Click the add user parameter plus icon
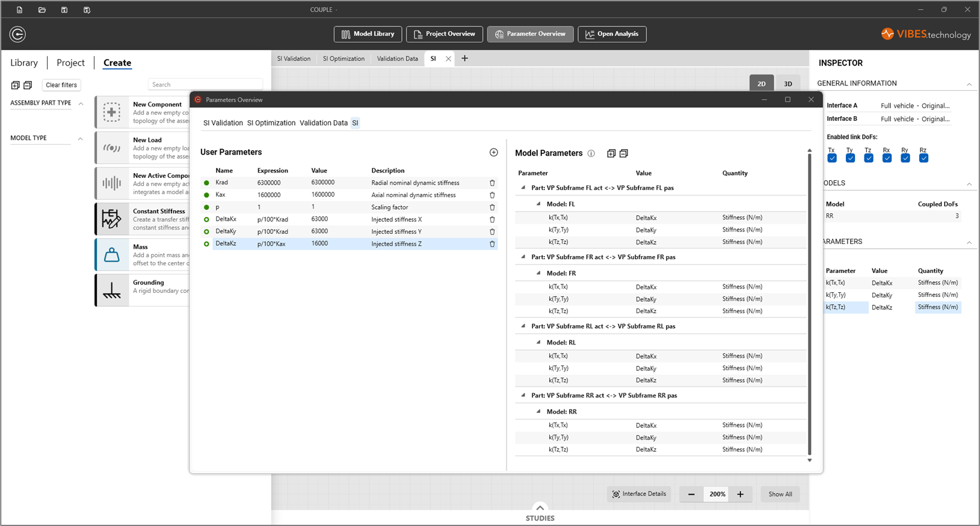 493,153
